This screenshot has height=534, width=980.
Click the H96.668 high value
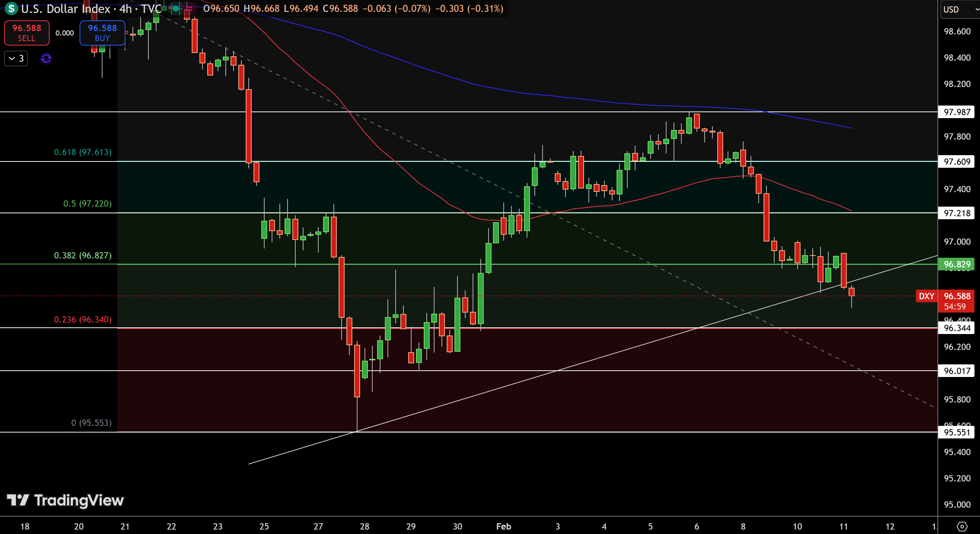coord(261,9)
